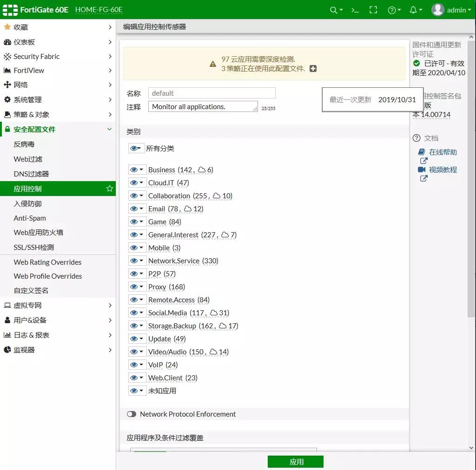
Task: Toggle fullscreen mode icon
Action: [373, 10]
